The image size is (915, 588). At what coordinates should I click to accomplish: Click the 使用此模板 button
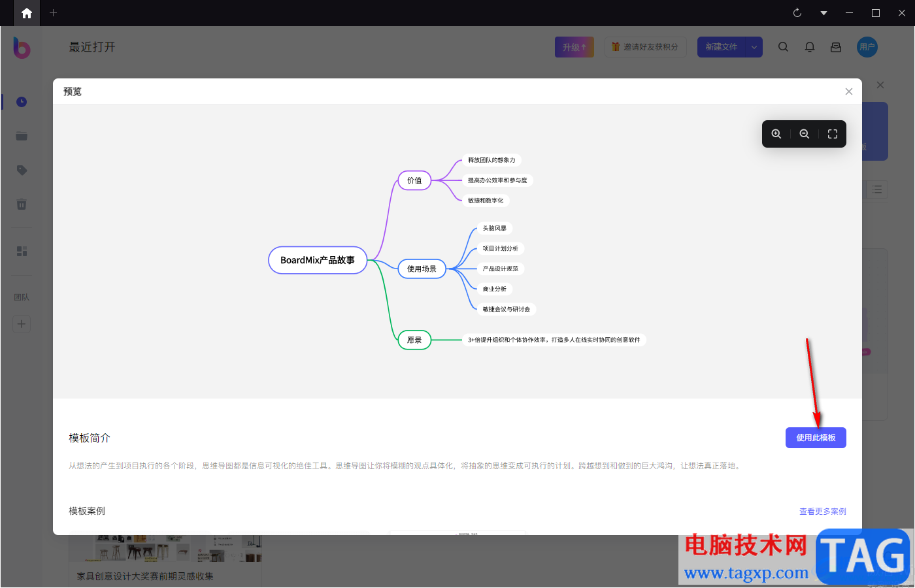tap(816, 438)
